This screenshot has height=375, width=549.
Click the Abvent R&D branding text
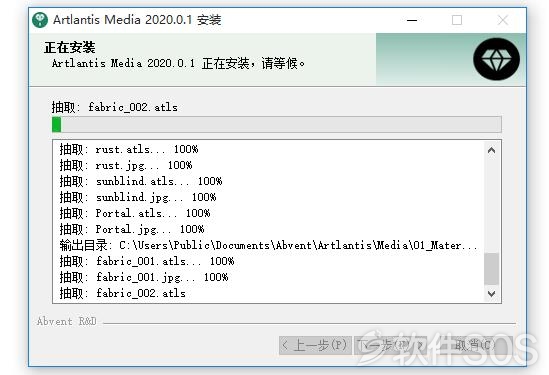pyautogui.click(x=67, y=321)
